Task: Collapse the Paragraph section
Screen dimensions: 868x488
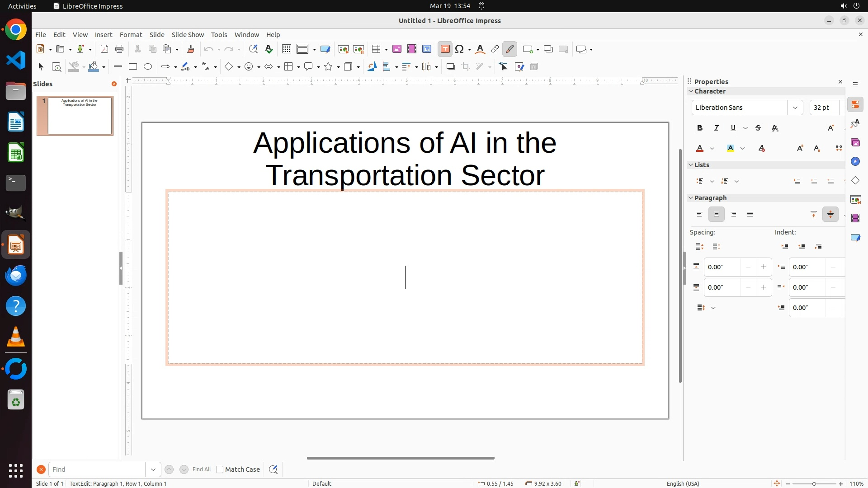Action: point(691,198)
